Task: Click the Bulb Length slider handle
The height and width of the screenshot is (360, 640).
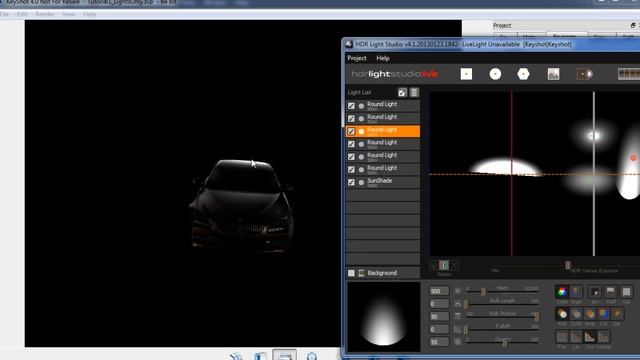Action: [x=465, y=304]
